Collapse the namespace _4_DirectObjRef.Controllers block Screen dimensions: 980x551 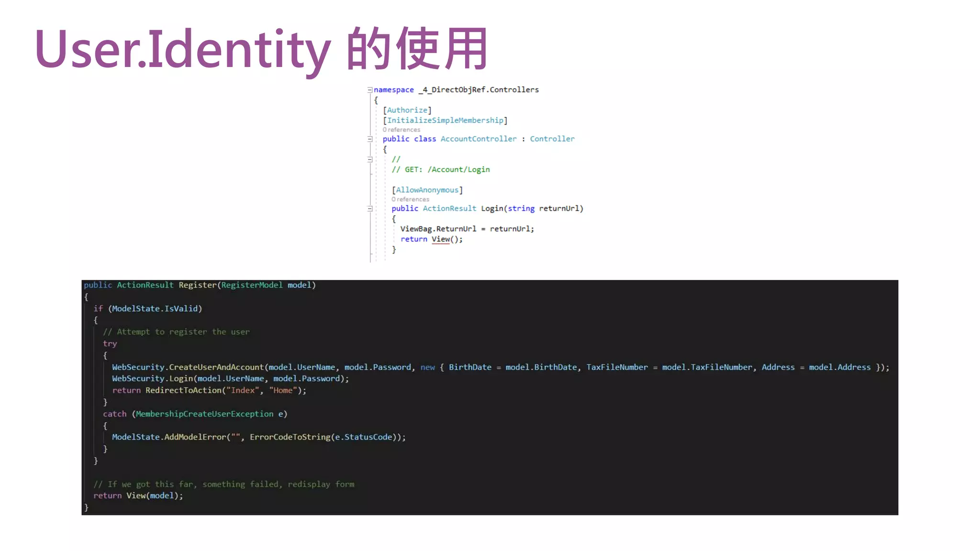click(x=370, y=90)
